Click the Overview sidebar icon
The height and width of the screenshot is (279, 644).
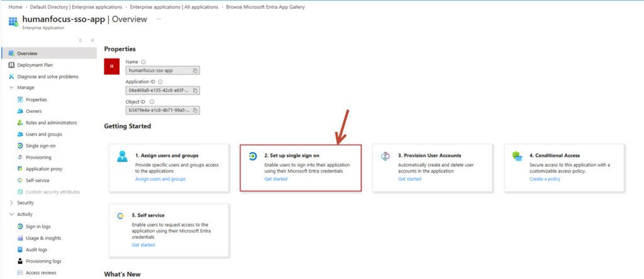[11, 54]
